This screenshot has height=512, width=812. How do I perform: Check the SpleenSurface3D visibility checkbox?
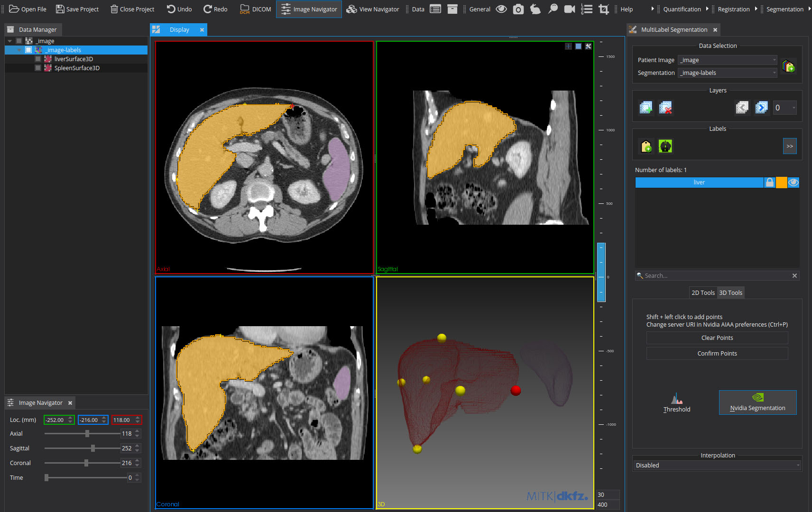coord(38,68)
